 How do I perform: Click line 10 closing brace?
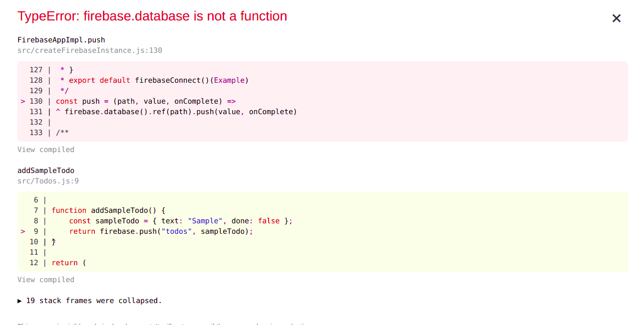coord(54,242)
